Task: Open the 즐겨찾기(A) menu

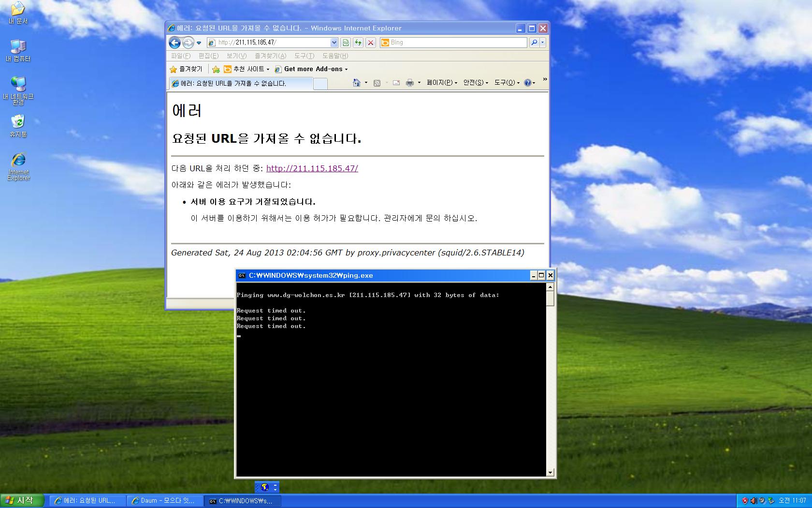Action: click(x=270, y=56)
